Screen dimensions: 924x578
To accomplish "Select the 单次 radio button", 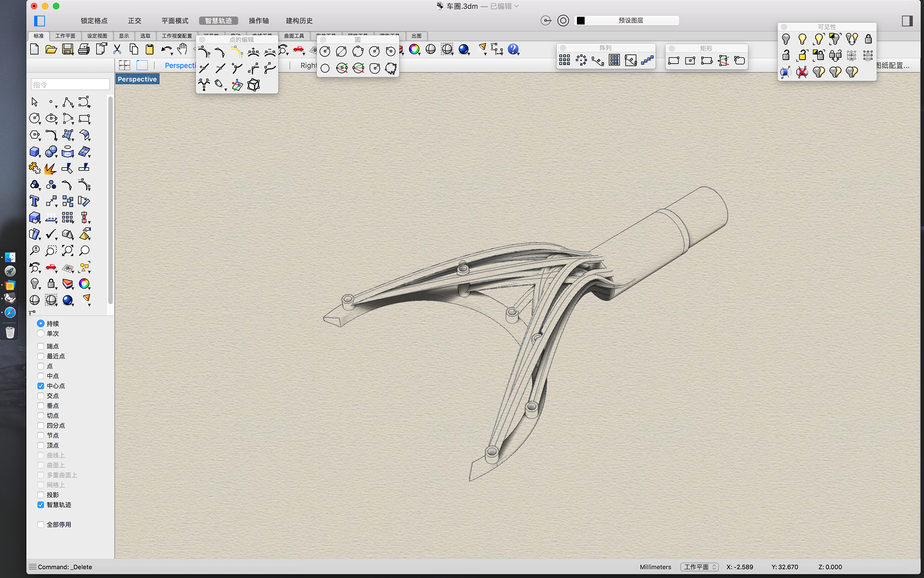I will [41, 333].
